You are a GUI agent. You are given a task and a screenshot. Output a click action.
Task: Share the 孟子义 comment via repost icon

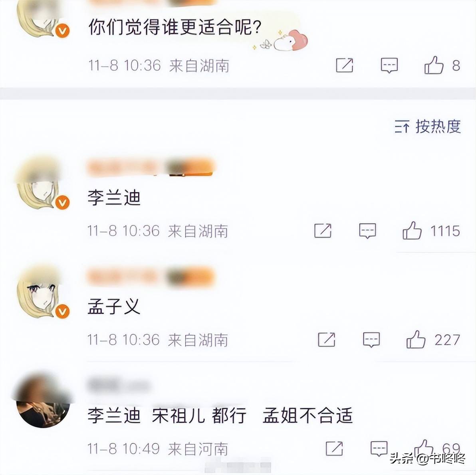327,340
